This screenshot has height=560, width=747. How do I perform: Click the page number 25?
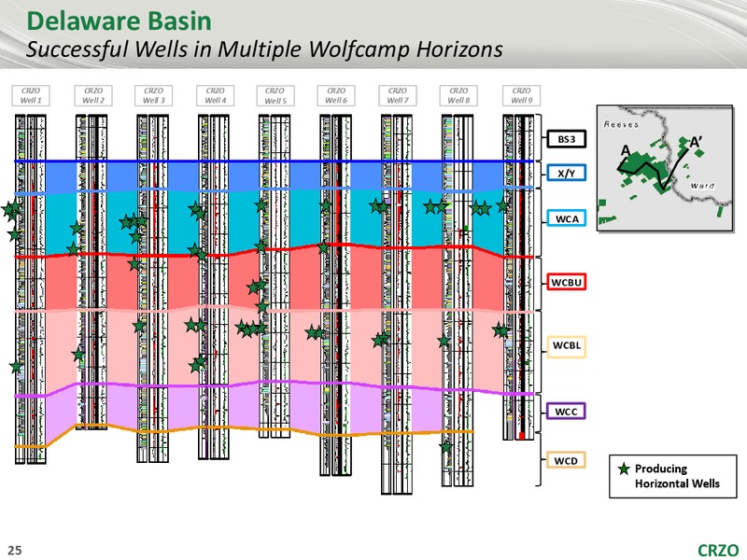[15, 550]
